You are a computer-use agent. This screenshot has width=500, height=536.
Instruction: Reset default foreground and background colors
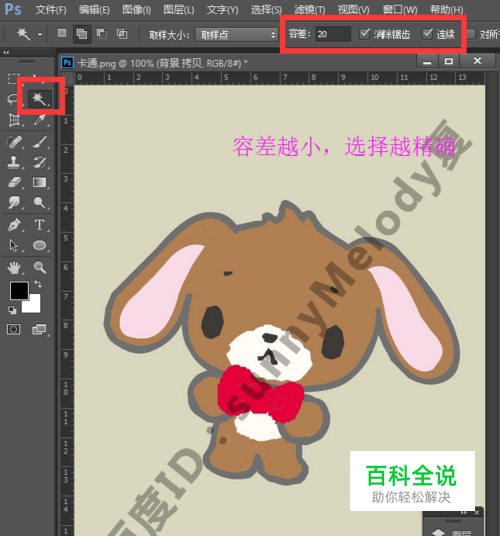[x=12, y=310]
